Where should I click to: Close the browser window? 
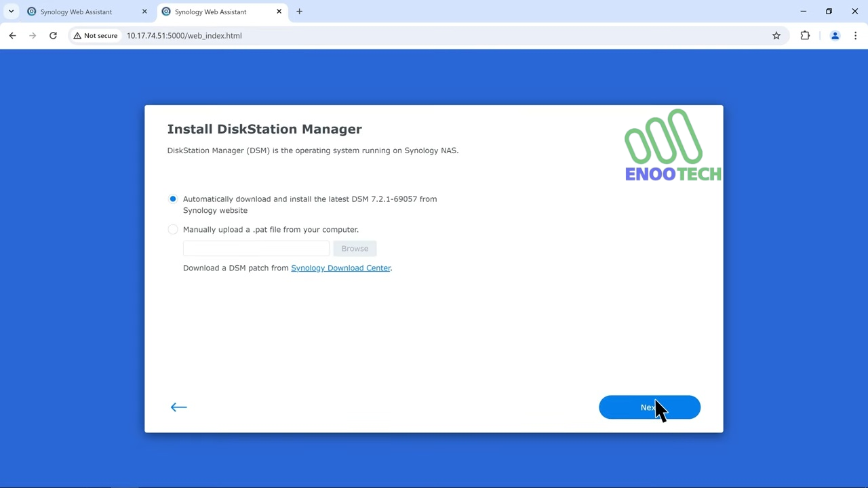[x=854, y=11]
